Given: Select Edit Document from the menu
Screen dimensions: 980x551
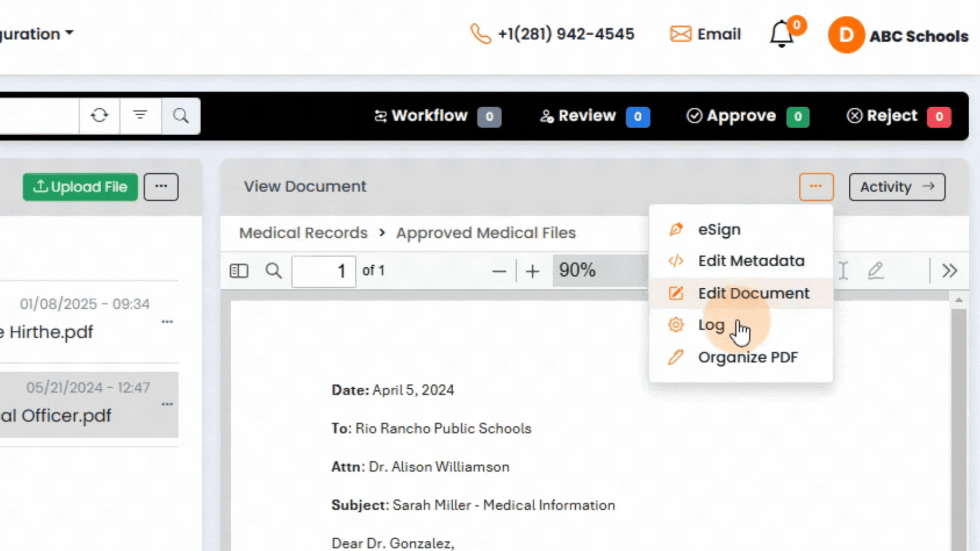Looking at the screenshot, I should click(x=754, y=293).
